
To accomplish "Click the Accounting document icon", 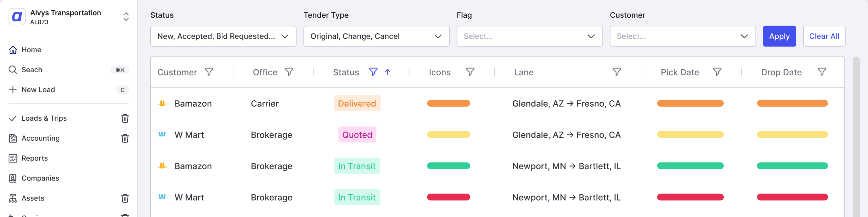I will pyautogui.click(x=13, y=138).
